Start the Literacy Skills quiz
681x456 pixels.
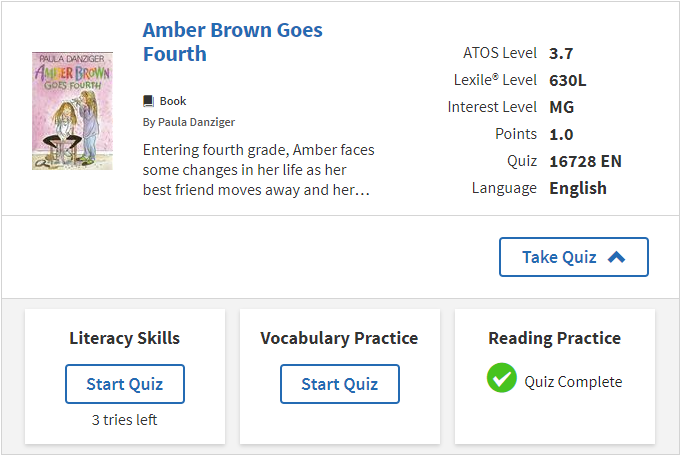point(125,384)
